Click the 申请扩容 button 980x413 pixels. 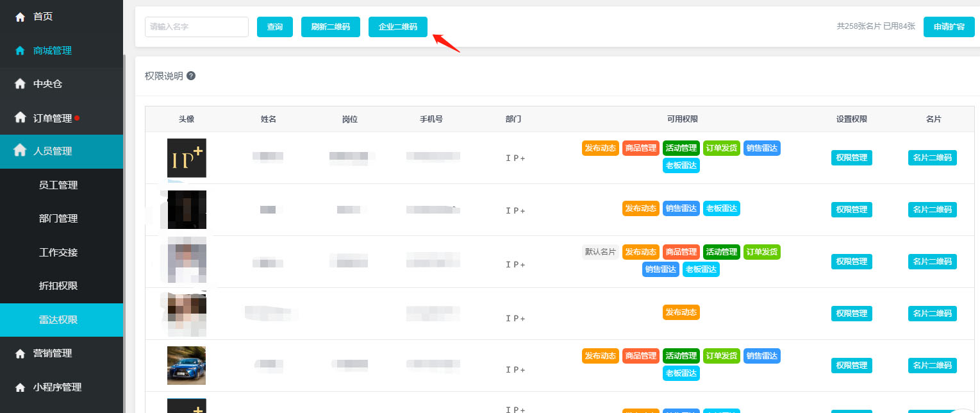tap(949, 27)
